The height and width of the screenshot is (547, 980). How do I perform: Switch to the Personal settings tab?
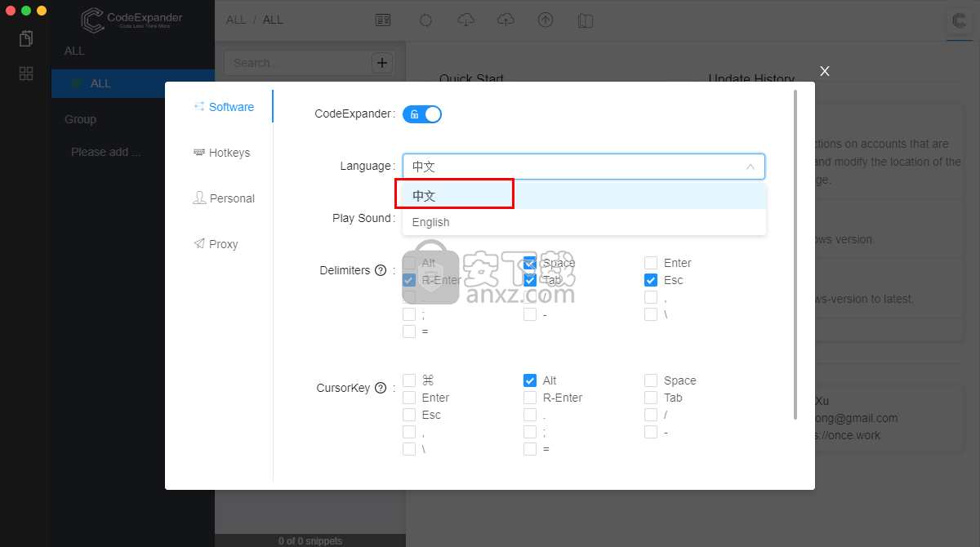(x=224, y=198)
